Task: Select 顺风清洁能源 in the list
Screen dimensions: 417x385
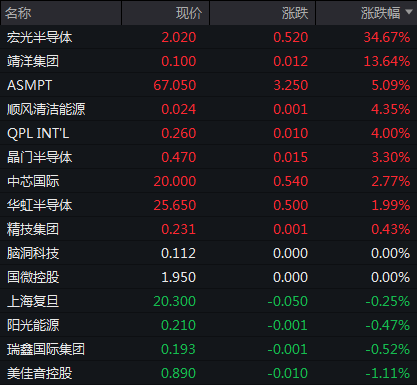Action: (46, 109)
